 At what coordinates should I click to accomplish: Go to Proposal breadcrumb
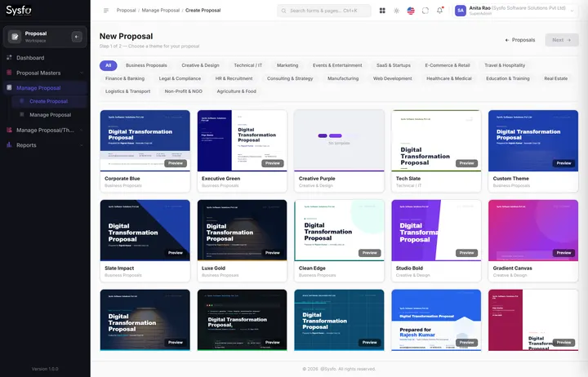[126, 10]
